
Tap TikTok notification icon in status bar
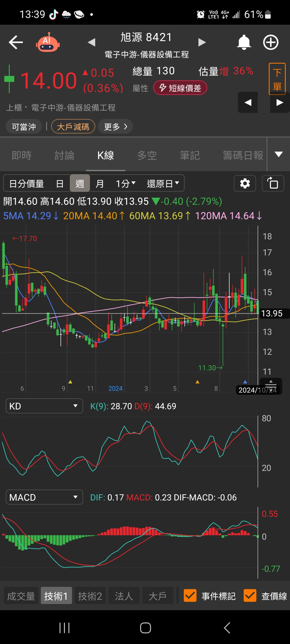pos(53,14)
